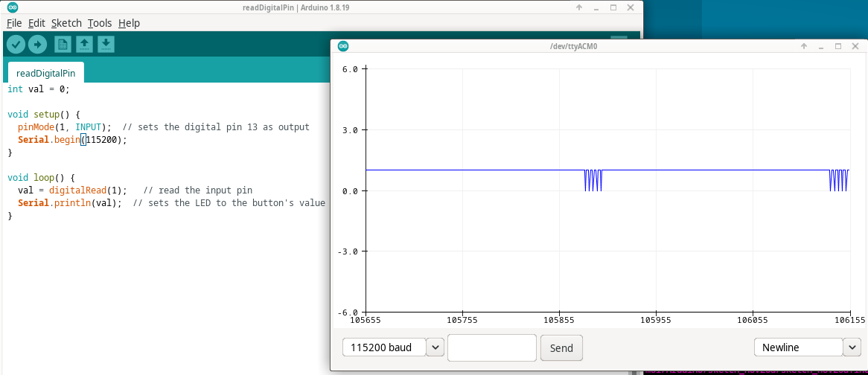Screen dimensions: 868x375
Task: Close the Arduino IDE window
Action: (x=631, y=7)
